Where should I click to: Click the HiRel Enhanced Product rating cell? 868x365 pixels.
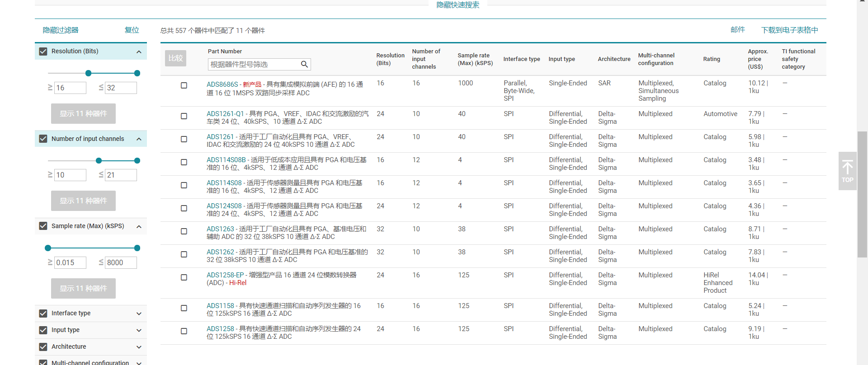(718, 283)
